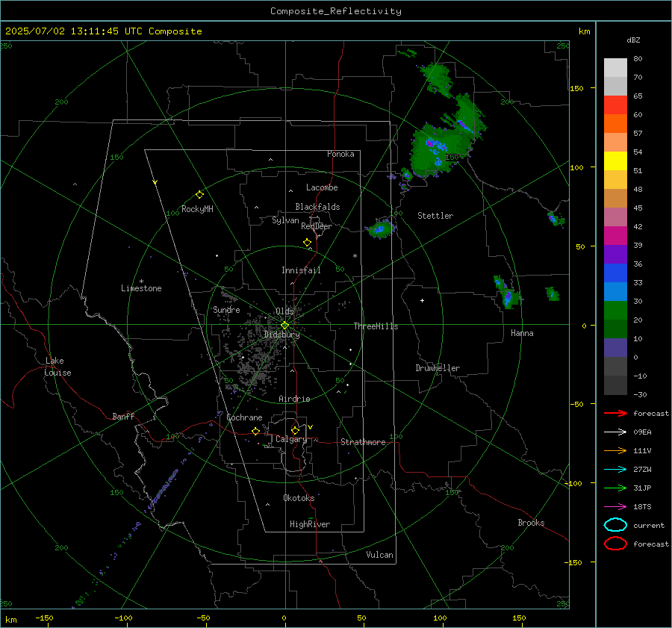The image size is (672, 628).
Task: Click the ThreeHills city label
Action: tap(376, 326)
